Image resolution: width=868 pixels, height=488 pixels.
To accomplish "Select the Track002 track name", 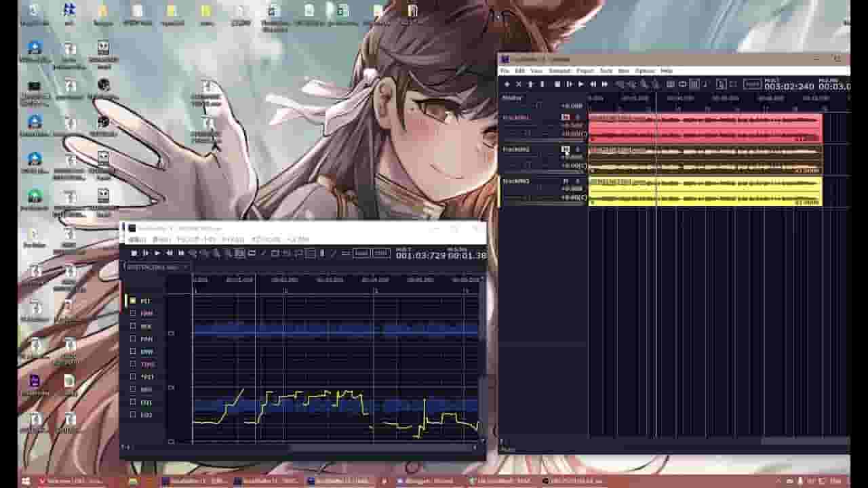I will pyautogui.click(x=516, y=149).
